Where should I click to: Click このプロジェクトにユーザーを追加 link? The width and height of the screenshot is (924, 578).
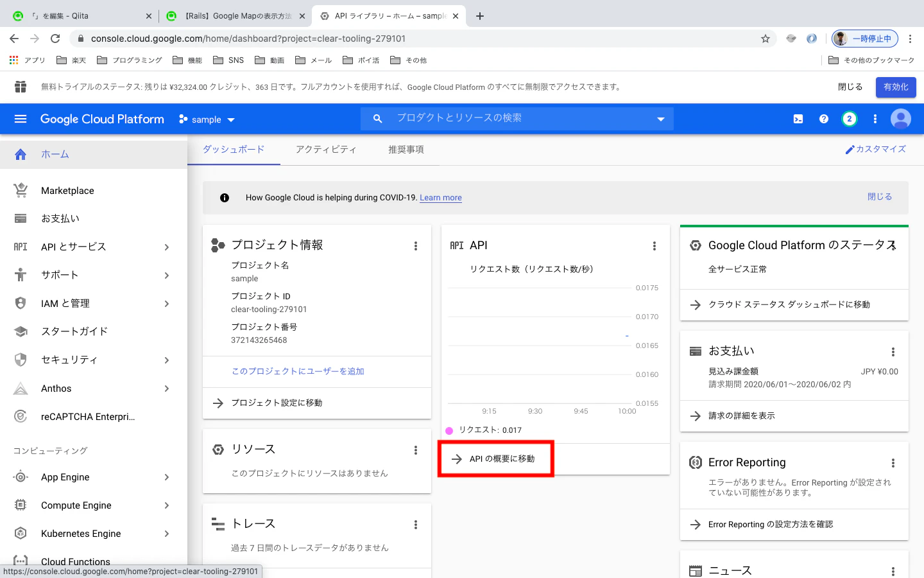[298, 371]
